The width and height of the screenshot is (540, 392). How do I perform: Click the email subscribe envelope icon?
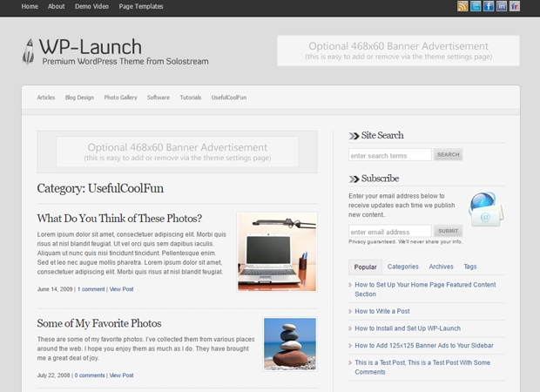(486, 209)
